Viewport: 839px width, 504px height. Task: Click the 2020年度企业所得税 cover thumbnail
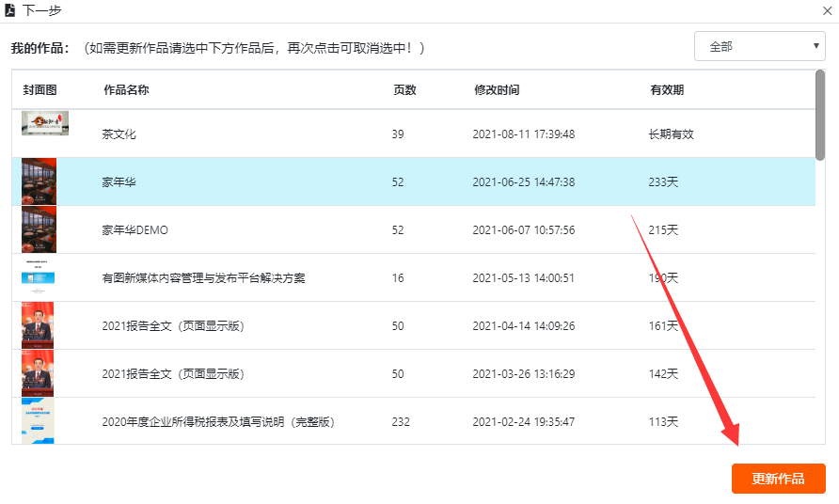point(39,420)
